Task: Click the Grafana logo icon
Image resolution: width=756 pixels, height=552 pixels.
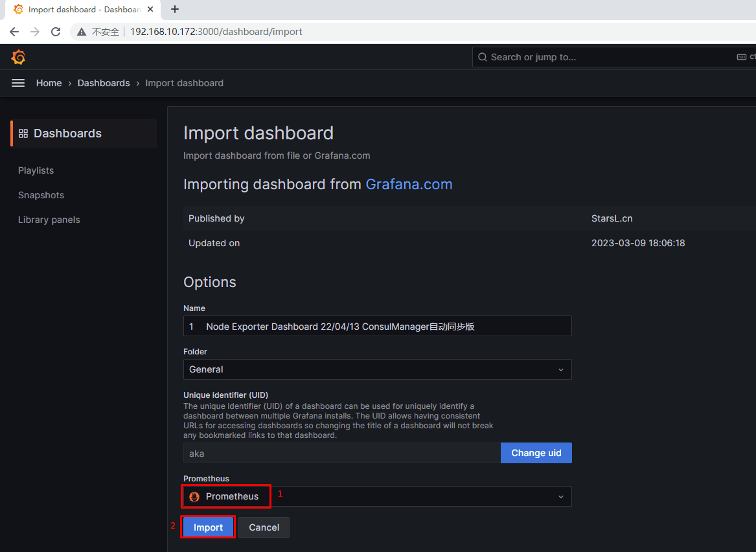Action: 18,57
